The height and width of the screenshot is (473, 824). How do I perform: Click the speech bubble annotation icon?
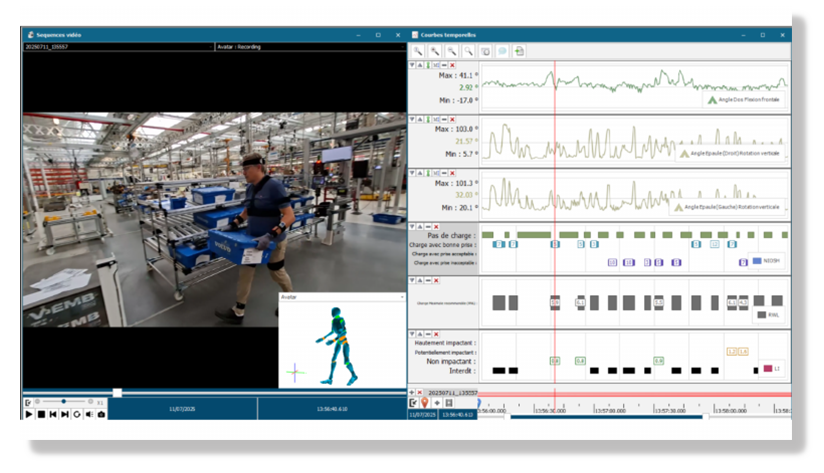coord(503,51)
